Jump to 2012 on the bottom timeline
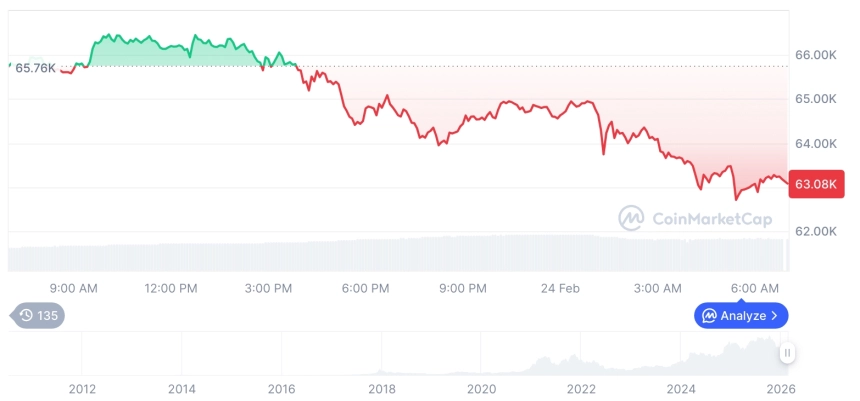Image resolution: width=860 pixels, height=401 pixels. point(81,389)
